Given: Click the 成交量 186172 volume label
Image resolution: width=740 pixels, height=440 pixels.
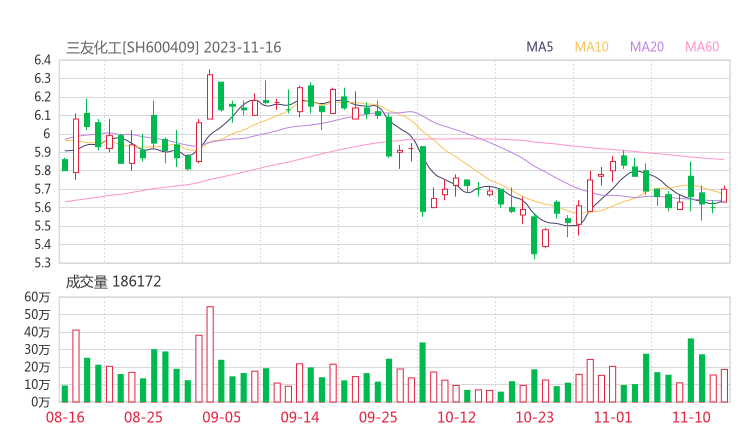Looking at the screenshot, I should click(113, 282).
